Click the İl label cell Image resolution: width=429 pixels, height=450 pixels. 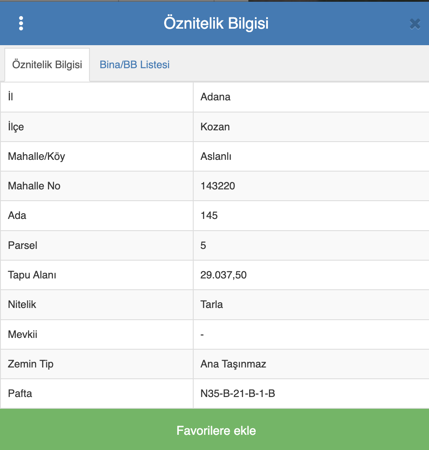point(97,97)
